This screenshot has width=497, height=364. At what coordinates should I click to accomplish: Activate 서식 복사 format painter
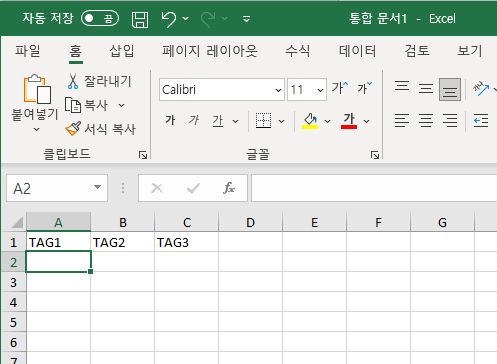[101, 129]
